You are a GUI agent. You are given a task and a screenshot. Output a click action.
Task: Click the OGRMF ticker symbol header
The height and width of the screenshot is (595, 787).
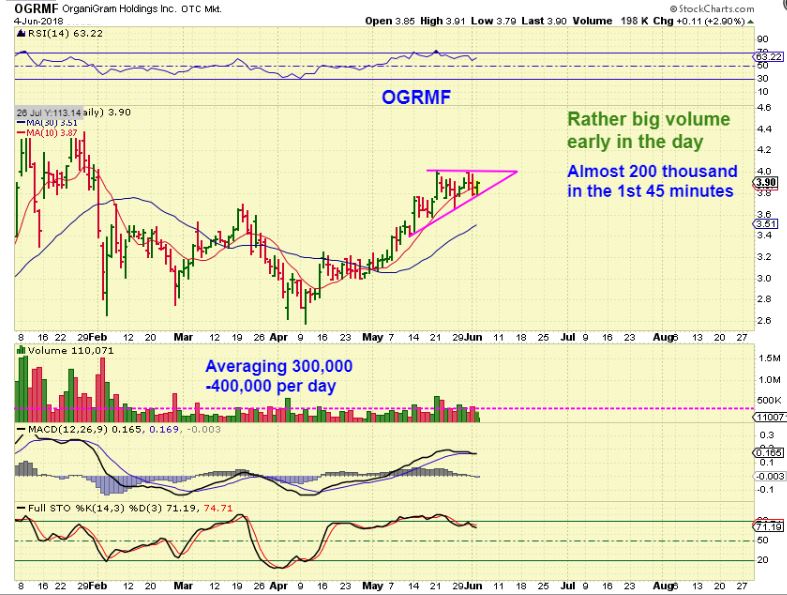[x=37, y=8]
